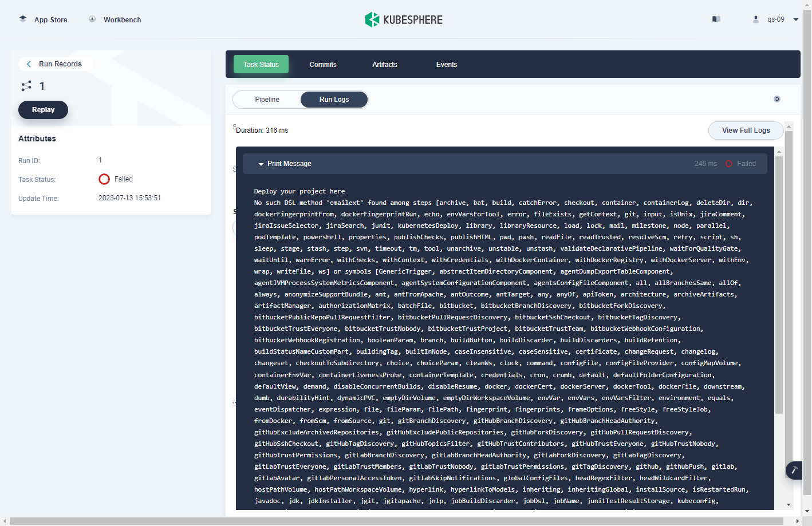Click the pipeline graph icon beside run number 1
Screen dimensions: 812x526
(25, 85)
